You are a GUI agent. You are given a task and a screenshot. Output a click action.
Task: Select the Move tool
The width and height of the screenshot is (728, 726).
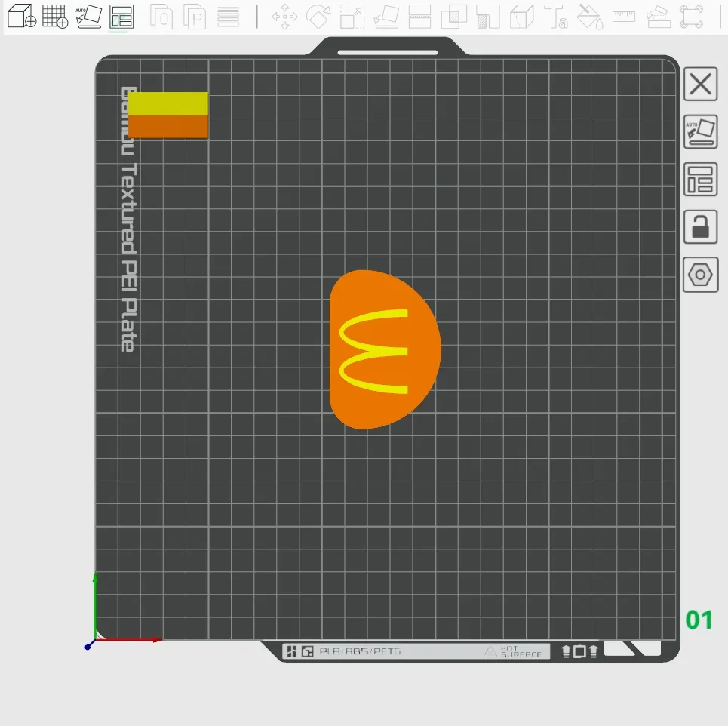pos(284,17)
